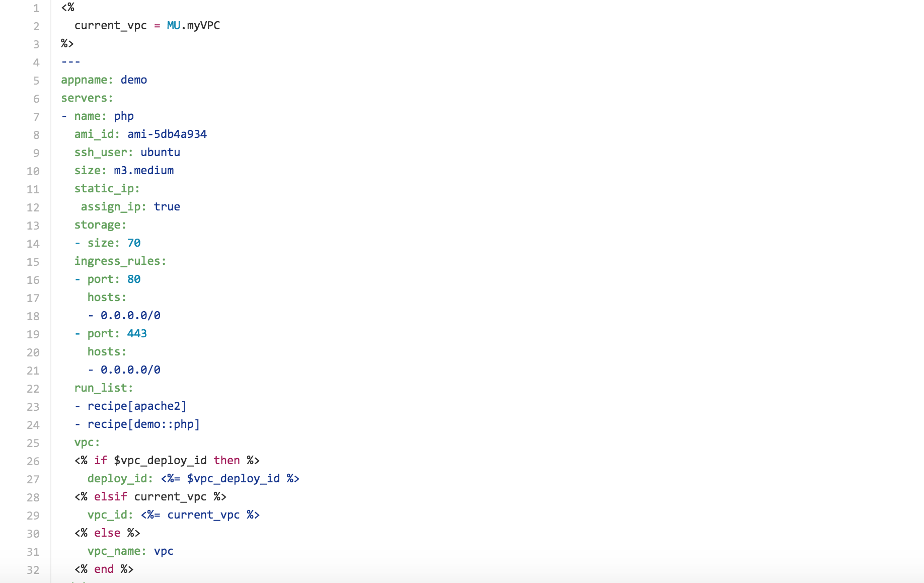Click the 'servers:' key
Image resolution: width=924 pixels, height=583 pixels.
coord(87,98)
